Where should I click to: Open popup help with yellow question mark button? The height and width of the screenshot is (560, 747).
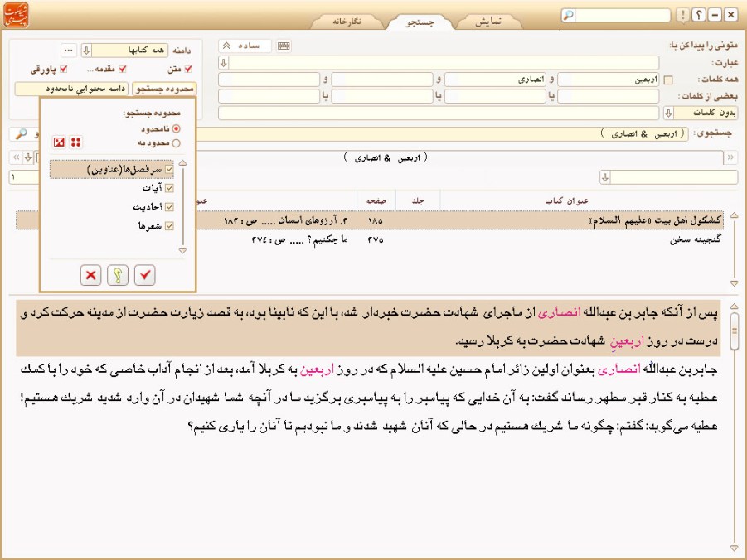[x=118, y=275]
